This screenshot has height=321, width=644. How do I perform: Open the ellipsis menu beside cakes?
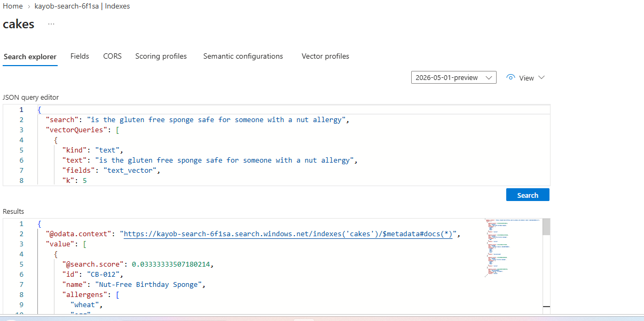pyautogui.click(x=51, y=24)
